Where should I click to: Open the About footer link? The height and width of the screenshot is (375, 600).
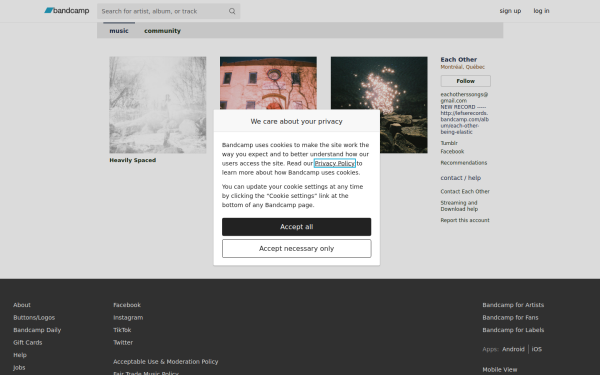click(22, 305)
